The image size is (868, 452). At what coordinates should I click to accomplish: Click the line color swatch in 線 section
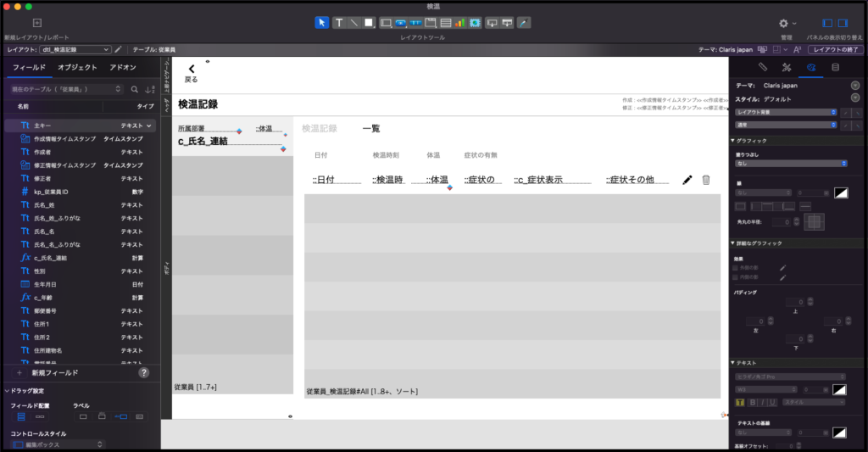tap(841, 193)
